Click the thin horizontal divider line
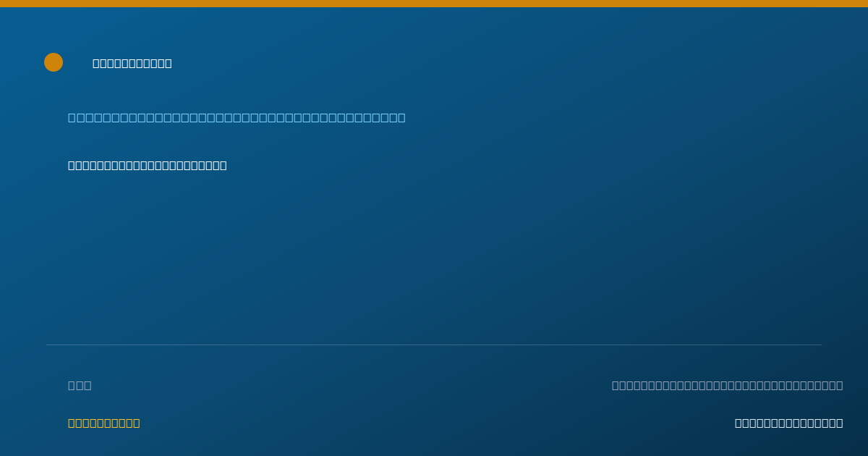The width and height of the screenshot is (868, 456). tap(434, 345)
